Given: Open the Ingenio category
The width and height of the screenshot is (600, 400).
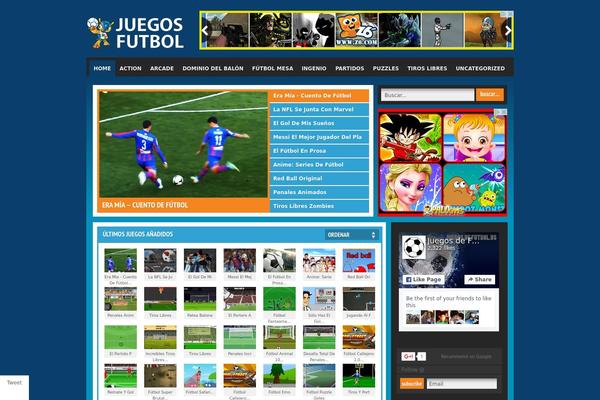Looking at the screenshot, I should [x=314, y=68].
